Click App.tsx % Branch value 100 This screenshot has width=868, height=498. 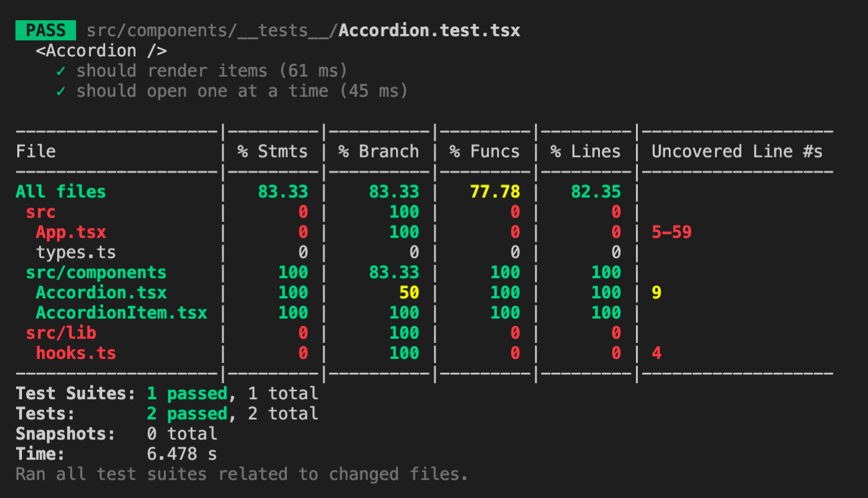tap(404, 232)
